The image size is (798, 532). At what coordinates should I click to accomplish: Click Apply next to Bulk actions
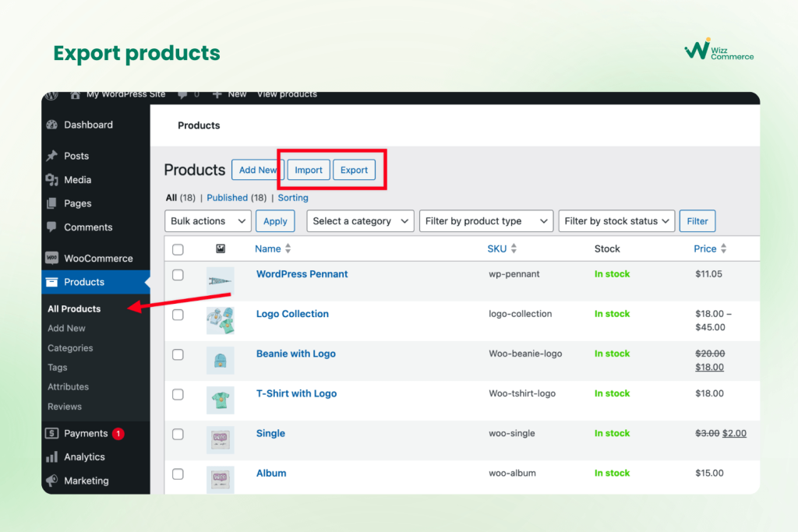[275, 220]
